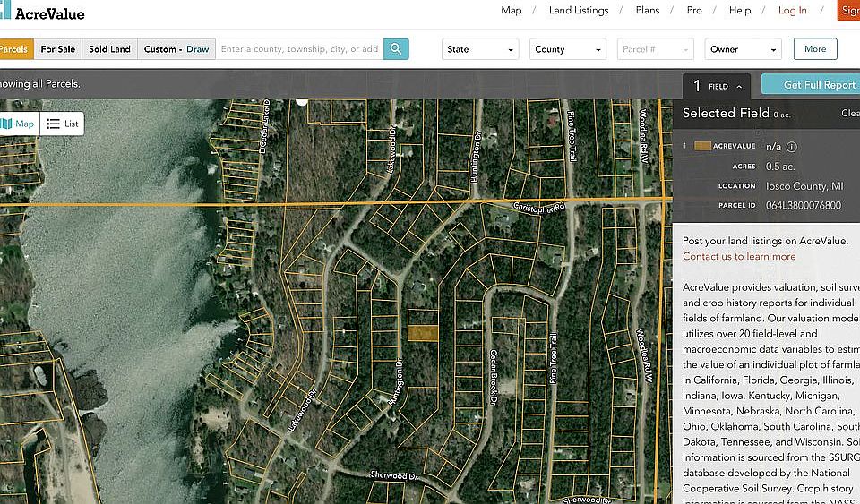Click the AcreValue logo
The height and width of the screenshot is (504, 860).
42,12
